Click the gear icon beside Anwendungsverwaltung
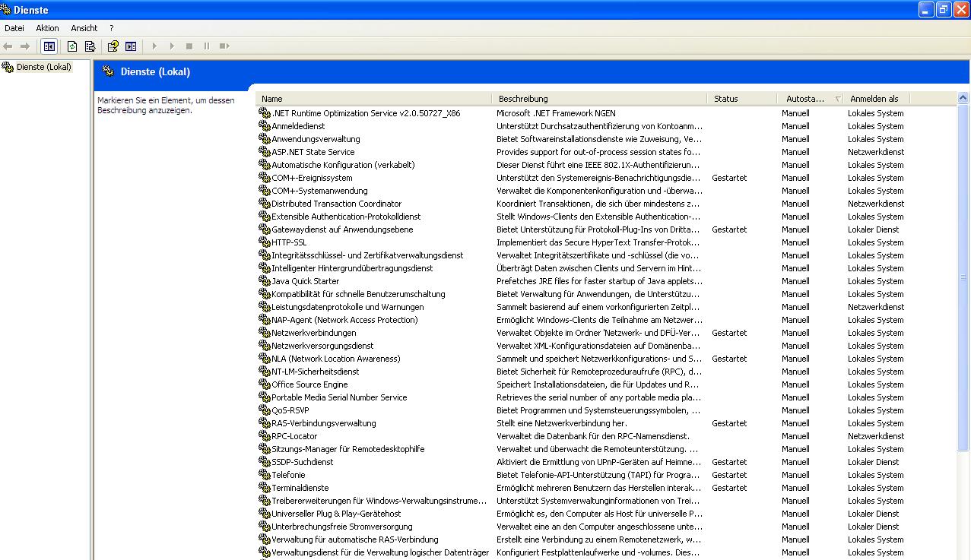This screenshot has width=971, height=560. click(265, 139)
